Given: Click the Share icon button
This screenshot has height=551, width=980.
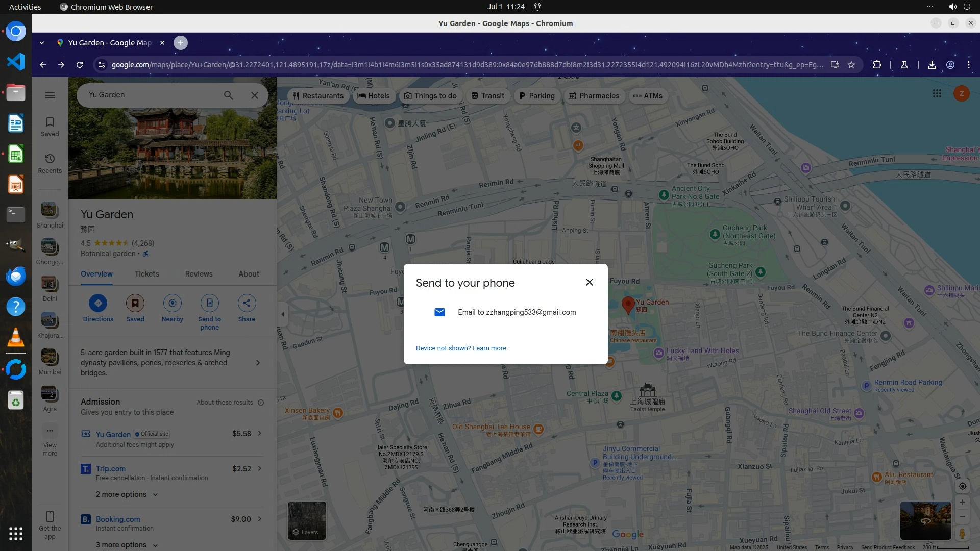Looking at the screenshot, I should (x=247, y=303).
